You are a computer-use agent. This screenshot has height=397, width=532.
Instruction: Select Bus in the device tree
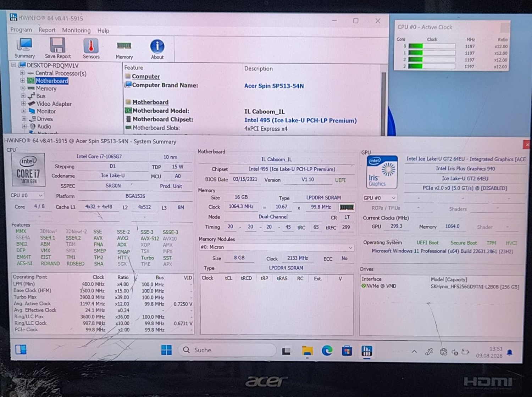pyautogui.click(x=41, y=96)
